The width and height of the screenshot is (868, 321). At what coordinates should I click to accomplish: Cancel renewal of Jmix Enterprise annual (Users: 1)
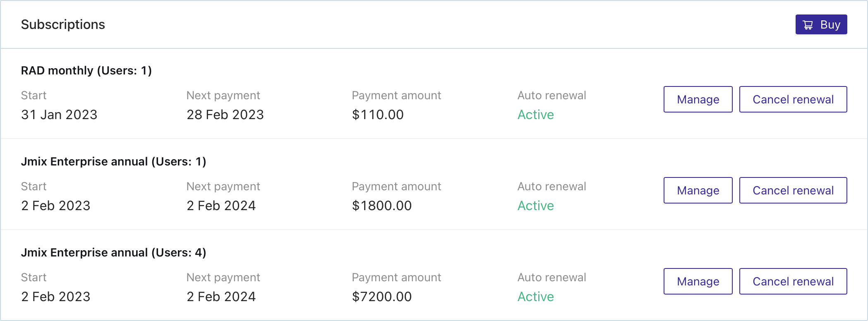click(793, 190)
